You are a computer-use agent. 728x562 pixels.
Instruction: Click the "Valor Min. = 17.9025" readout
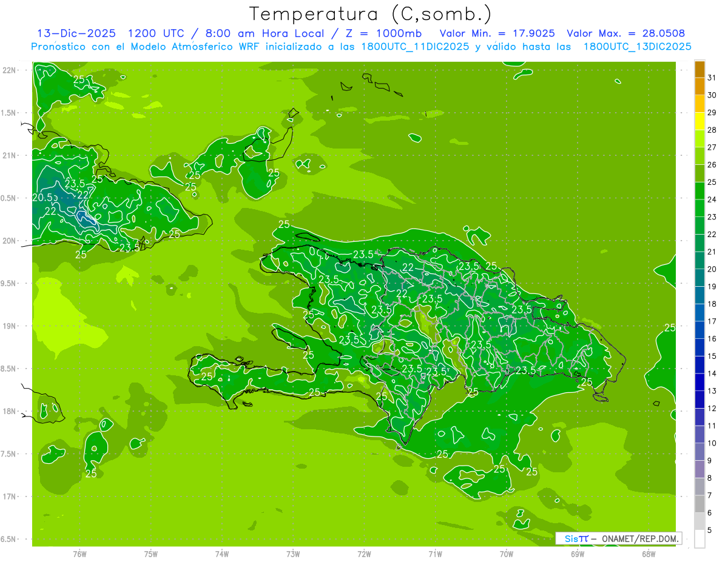click(497, 33)
